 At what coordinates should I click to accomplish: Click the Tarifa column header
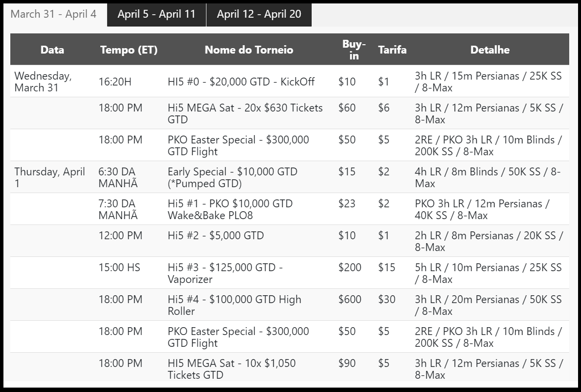tap(392, 50)
